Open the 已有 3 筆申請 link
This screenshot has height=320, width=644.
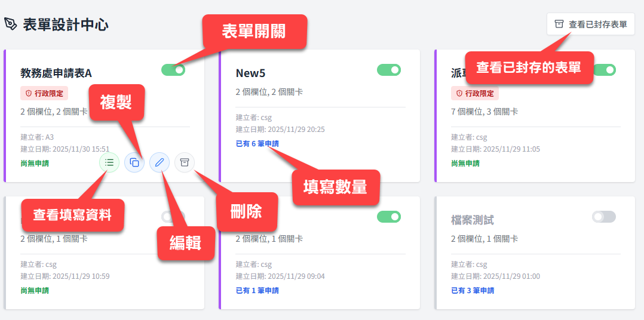(472, 291)
